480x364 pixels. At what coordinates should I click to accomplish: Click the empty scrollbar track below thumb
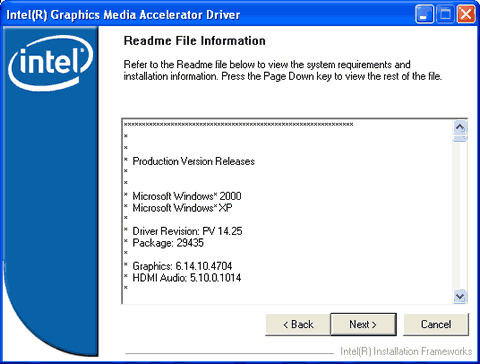[x=460, y=215]
